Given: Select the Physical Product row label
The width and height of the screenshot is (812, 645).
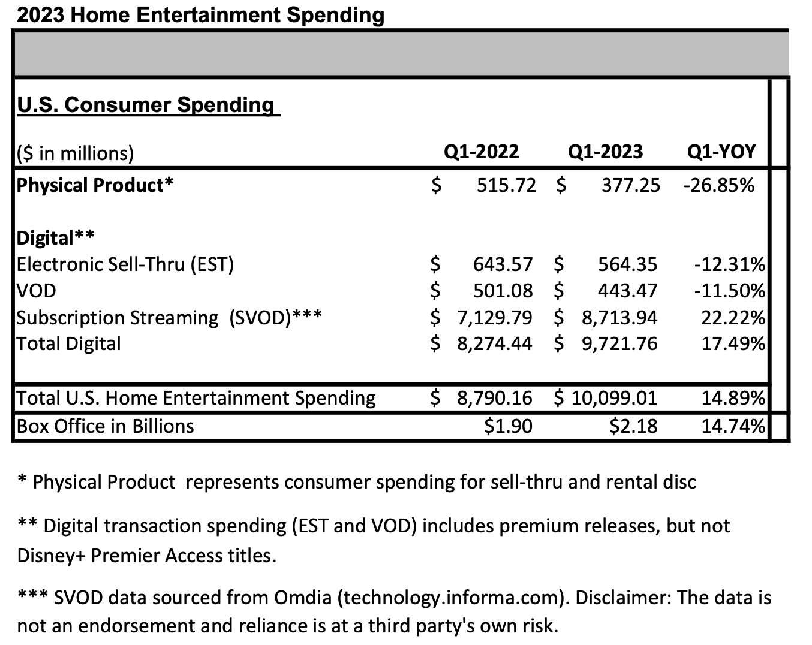Looking at the screenshot, I should coord(95,185).
